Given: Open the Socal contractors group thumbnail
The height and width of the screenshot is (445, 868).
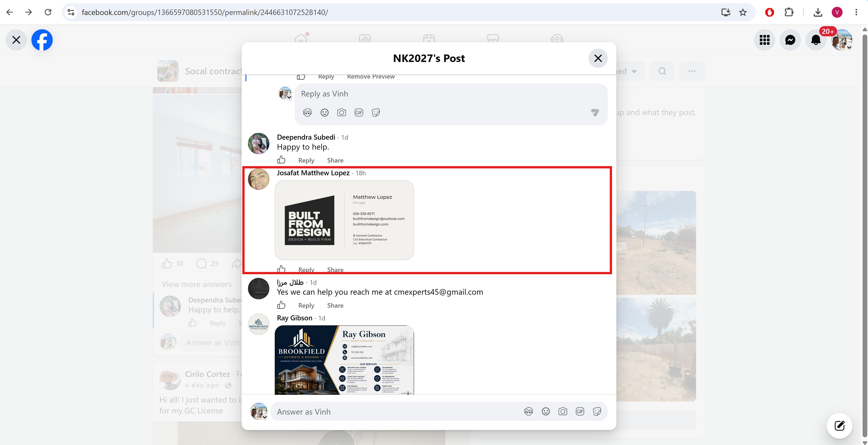Looking at the screenshot, I should click(168, 71).
